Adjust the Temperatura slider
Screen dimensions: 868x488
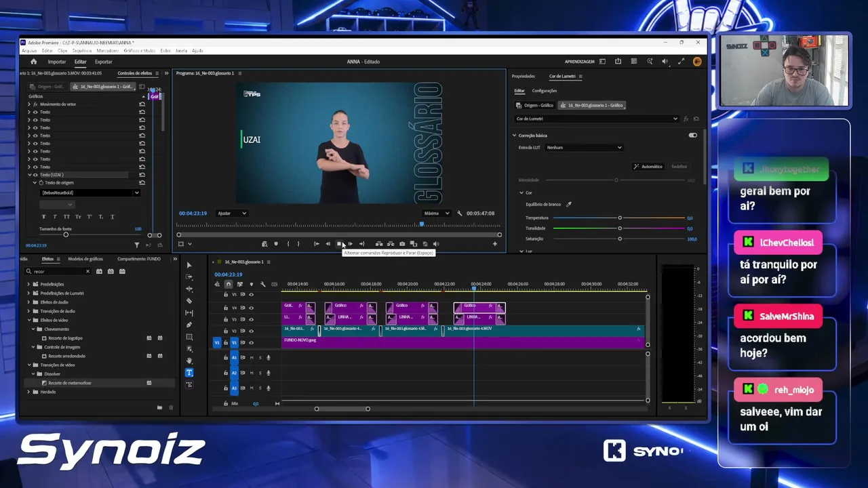[619, 218]
